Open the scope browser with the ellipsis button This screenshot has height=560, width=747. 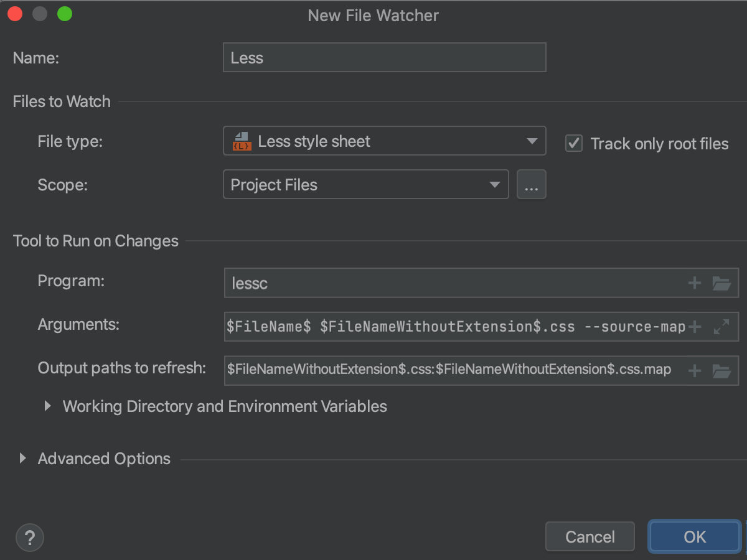pos(531,184)
